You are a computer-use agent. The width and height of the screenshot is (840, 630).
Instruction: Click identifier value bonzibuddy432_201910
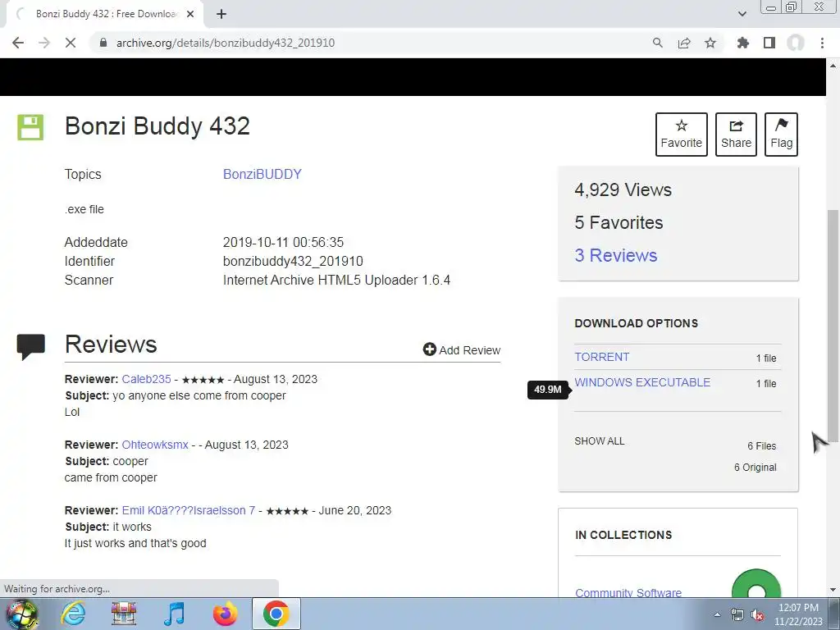point(293,261)
